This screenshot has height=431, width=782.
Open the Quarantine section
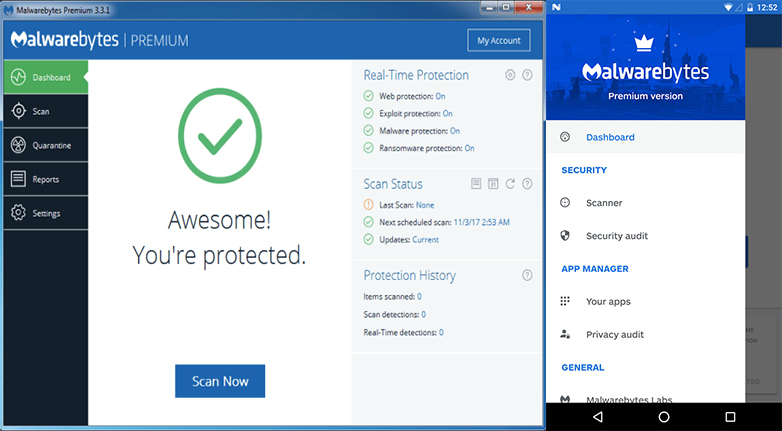pyautogui.click(x=45, y=145)
